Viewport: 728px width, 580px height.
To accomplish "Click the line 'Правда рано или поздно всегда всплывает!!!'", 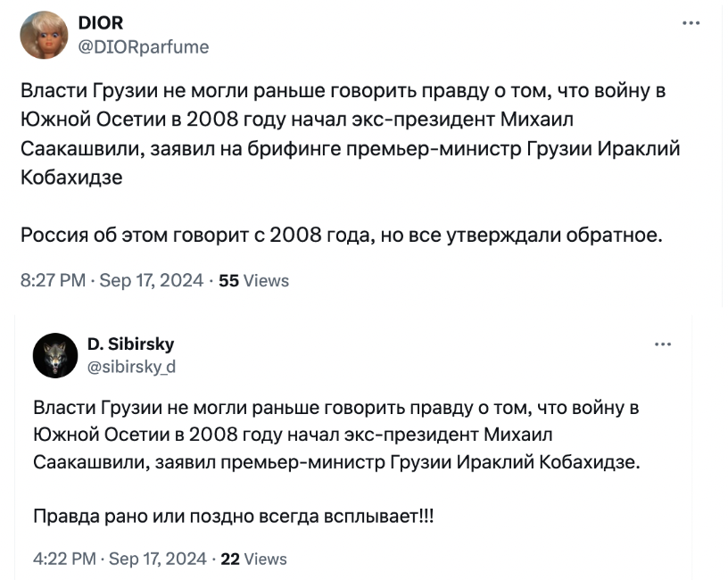I will [x=234, y=516].
